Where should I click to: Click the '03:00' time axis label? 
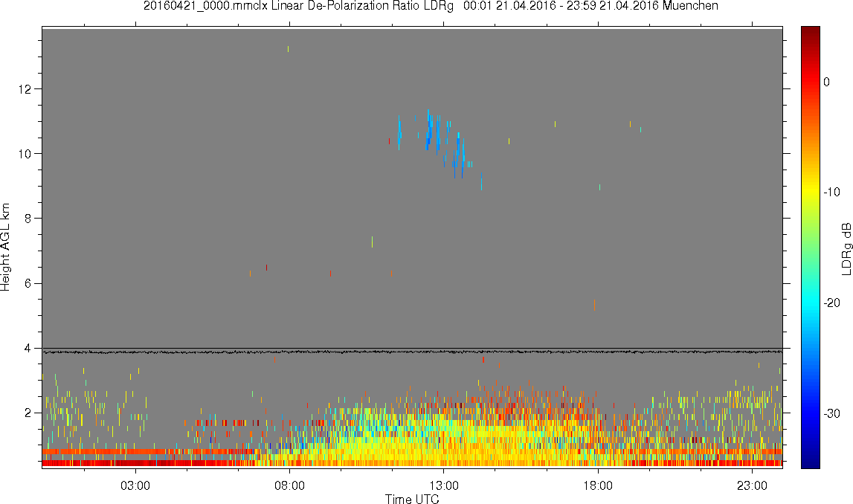click(x=135, y=486)
